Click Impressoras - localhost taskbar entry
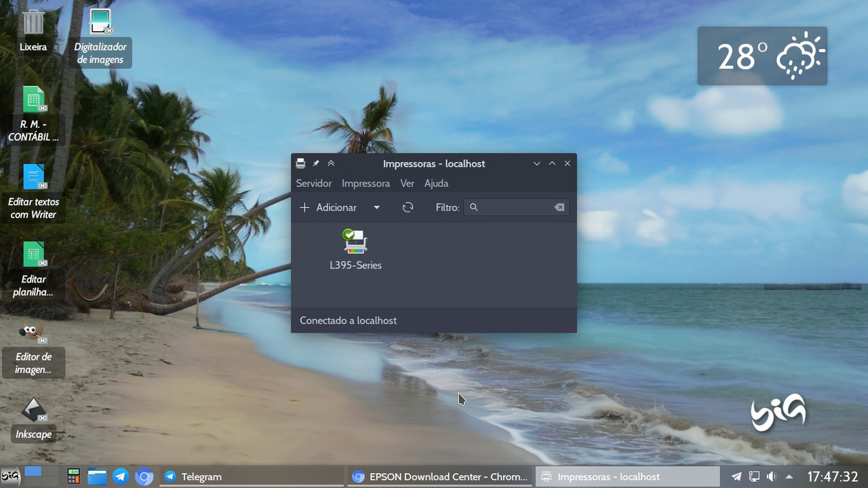Screen dimensions: 868x488 tap(627, 476)
